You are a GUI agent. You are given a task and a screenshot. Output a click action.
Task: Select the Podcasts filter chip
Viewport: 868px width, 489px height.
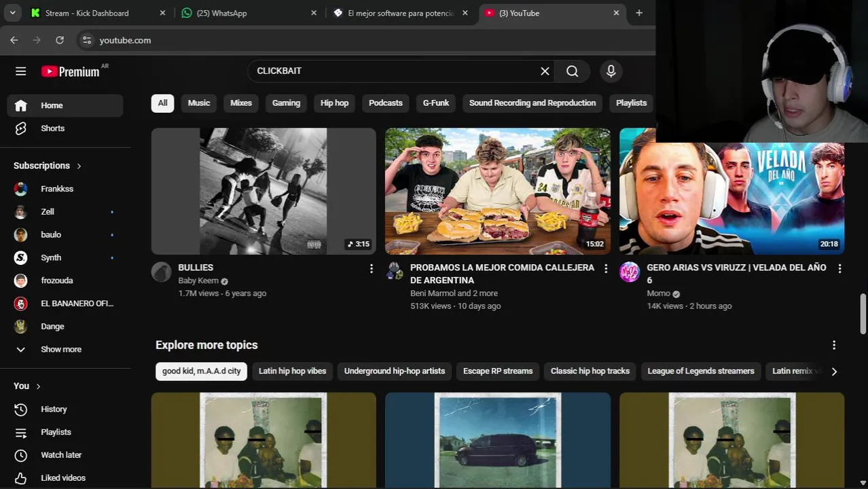click(x=386, y=103)
